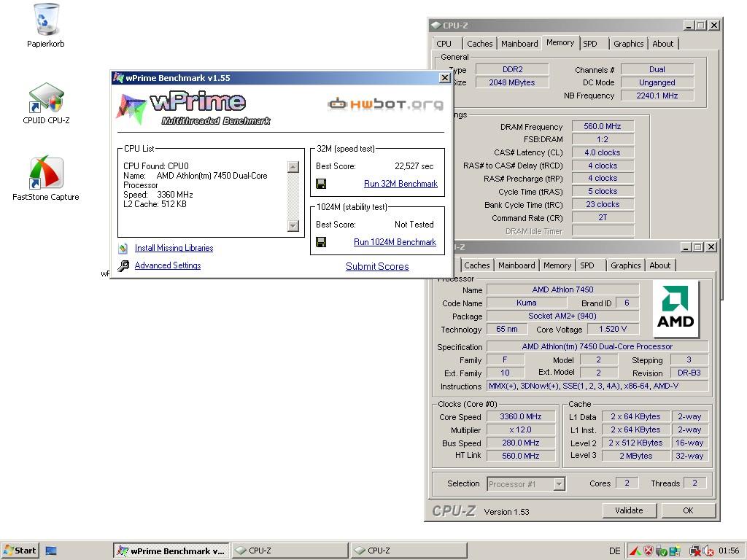This screenshot has width=747, height=560.
Task: Click CPU List scrollbar down arrow
Action: [293, 226]
